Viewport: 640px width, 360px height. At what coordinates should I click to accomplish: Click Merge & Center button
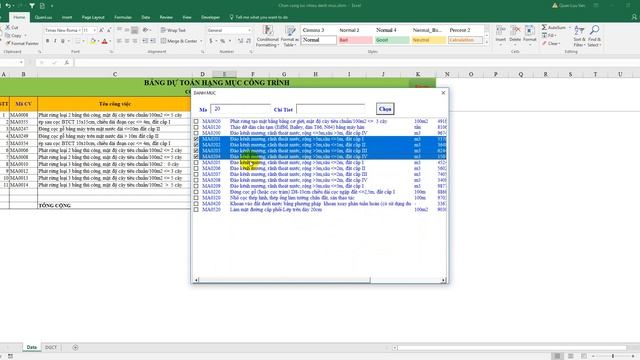[179, 41]
